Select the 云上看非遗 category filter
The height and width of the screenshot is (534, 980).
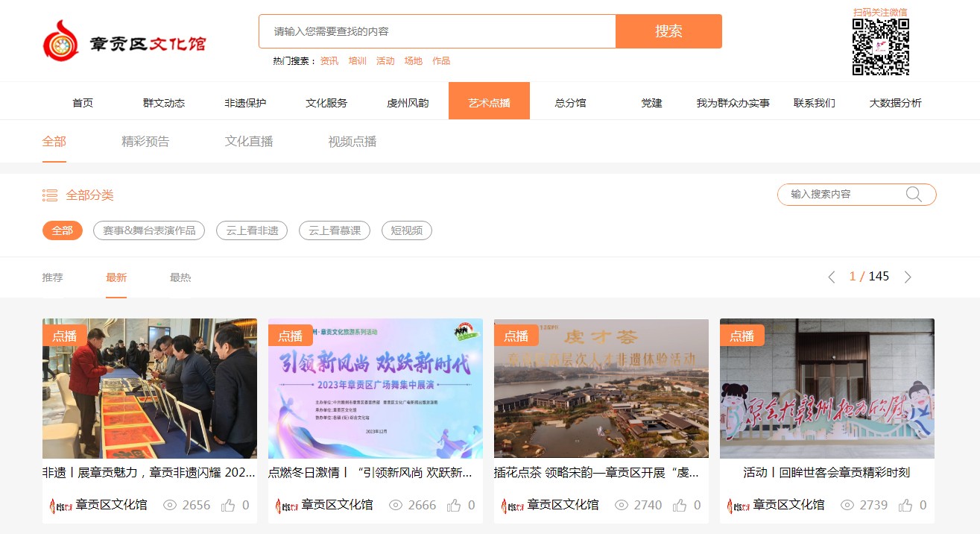(x=252, y=230)
